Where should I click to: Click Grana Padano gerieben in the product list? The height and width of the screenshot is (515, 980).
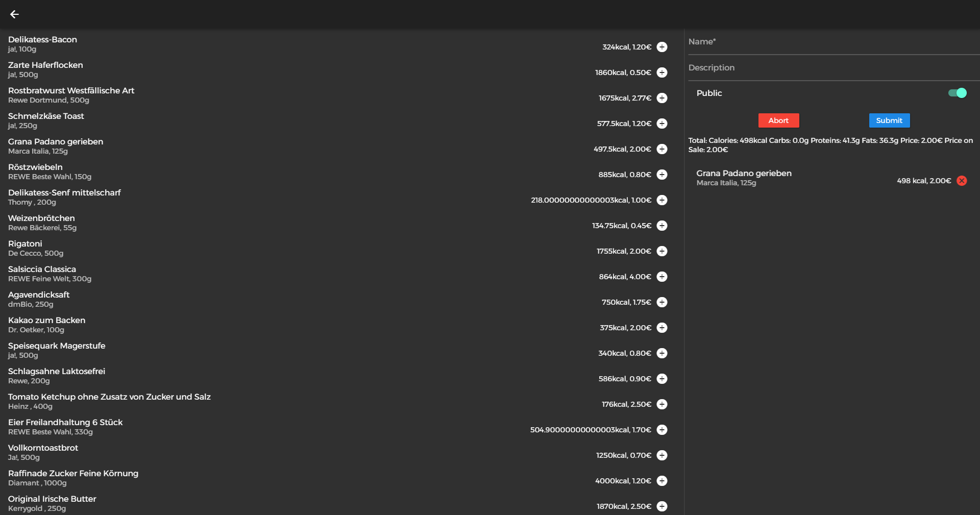(56, 141)
